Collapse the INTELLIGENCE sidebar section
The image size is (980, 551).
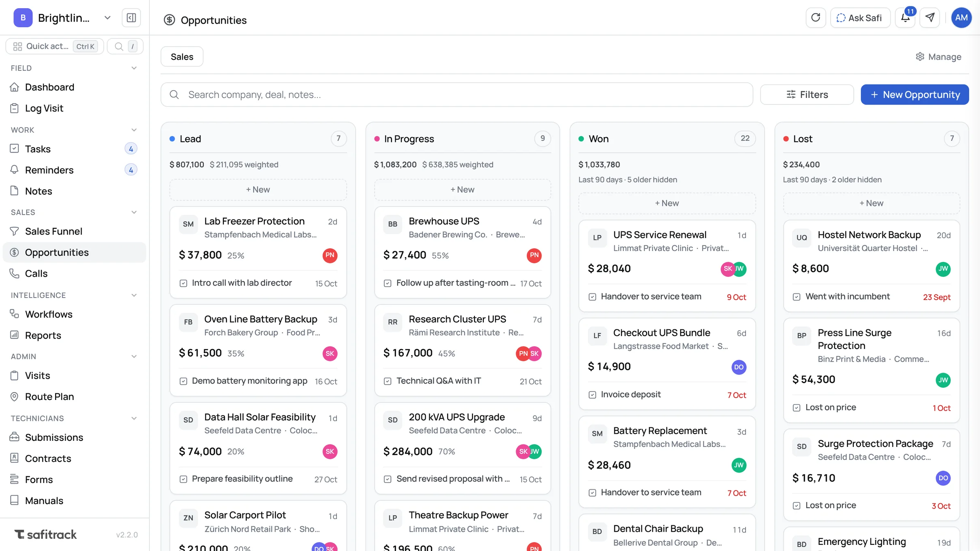(134, 295)
